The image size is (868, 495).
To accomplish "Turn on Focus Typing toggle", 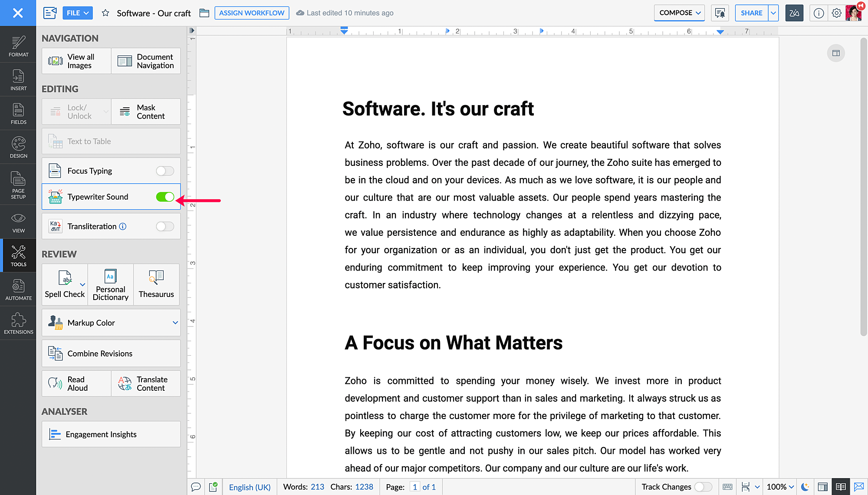I will point(165,171).
